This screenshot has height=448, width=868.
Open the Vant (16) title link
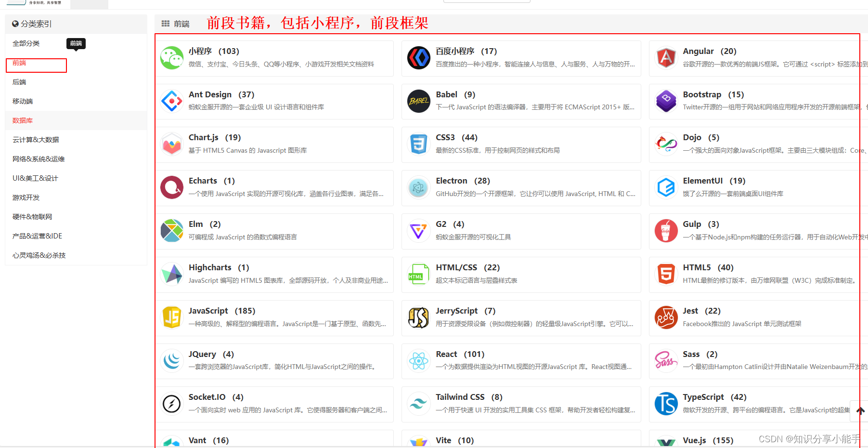tap(208, 440)
